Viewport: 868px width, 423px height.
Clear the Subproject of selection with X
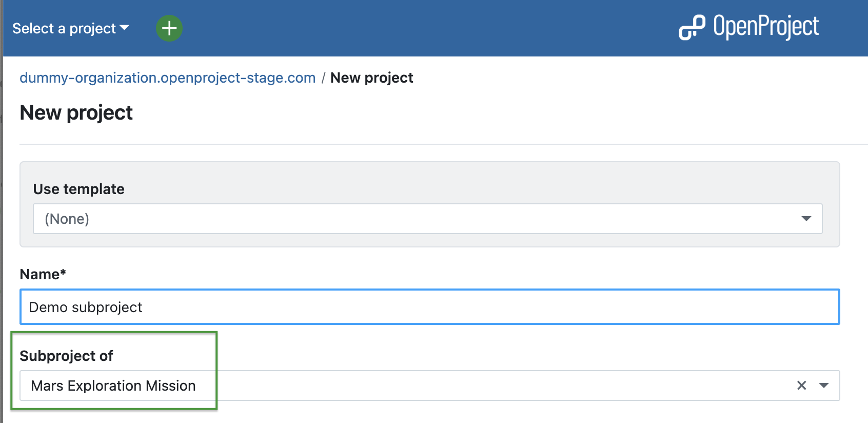coord(801,386)
